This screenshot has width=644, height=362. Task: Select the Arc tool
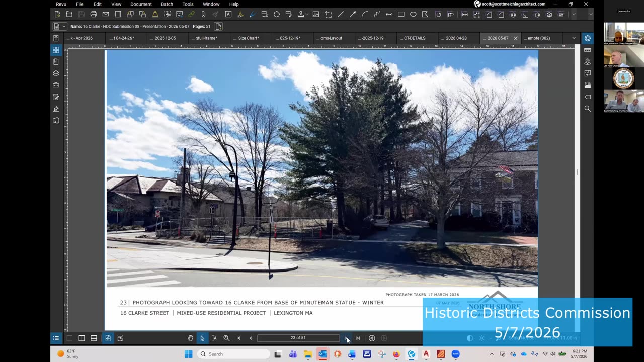pyautogui.click(x=365, y=15)
